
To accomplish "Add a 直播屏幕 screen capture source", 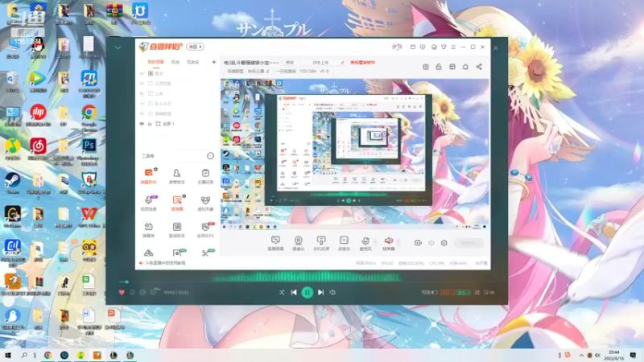I will pos(275,243).
